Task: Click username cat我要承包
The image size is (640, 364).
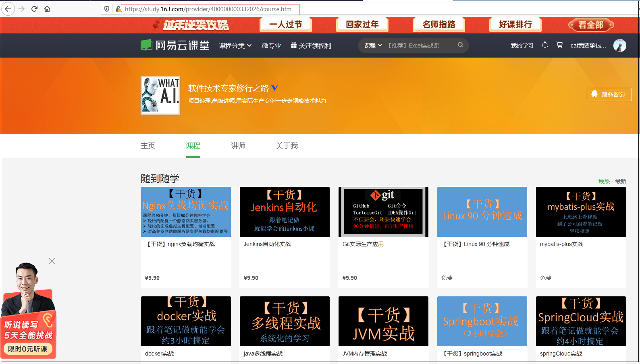Action: pyautogui.click(x=588, y=45)
